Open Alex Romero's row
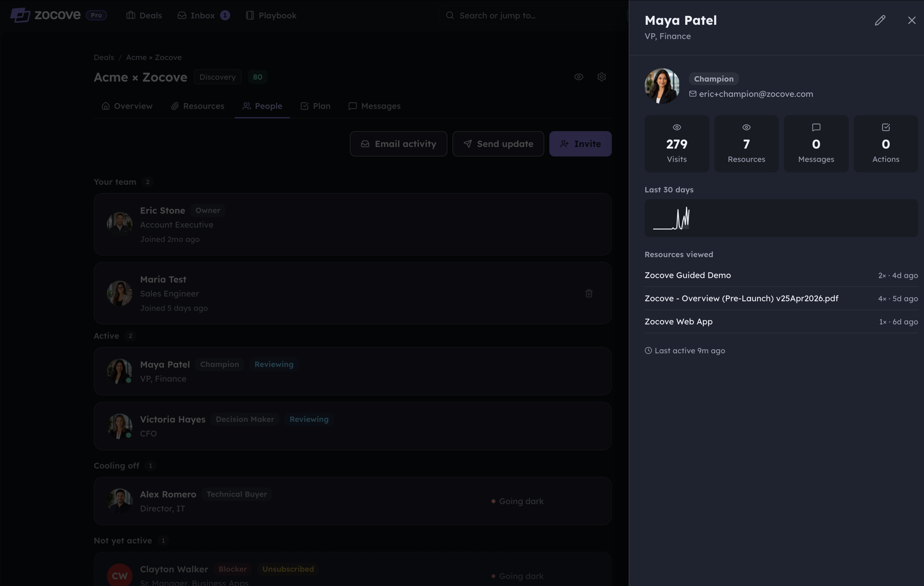The height and width of the screenshot is (586, 924). pyautogui.click(x=353, y=501)
